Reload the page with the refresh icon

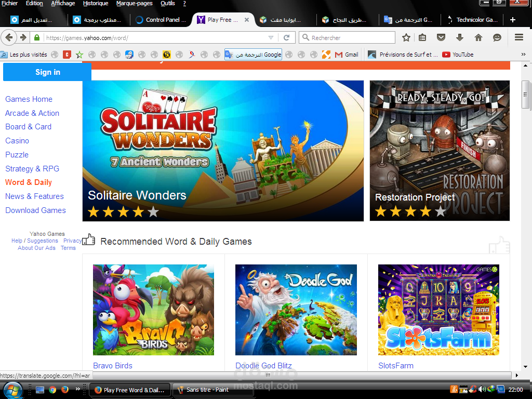[286, 37]
